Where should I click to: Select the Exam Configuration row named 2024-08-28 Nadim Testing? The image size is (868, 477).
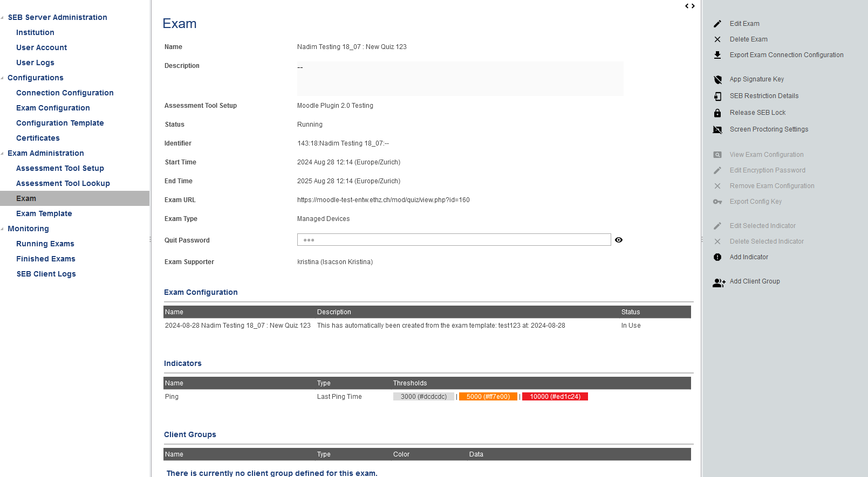pos(238,326)
